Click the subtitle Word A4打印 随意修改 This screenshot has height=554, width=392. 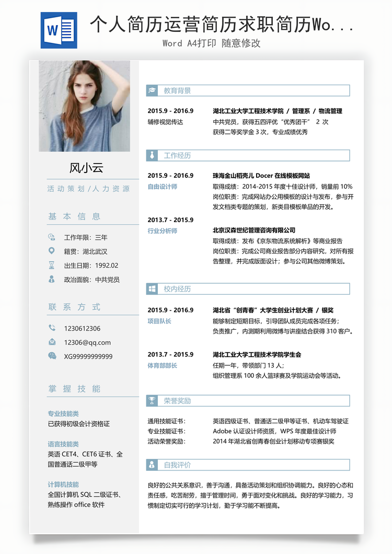pyautogui.click(x=211, y=43)
